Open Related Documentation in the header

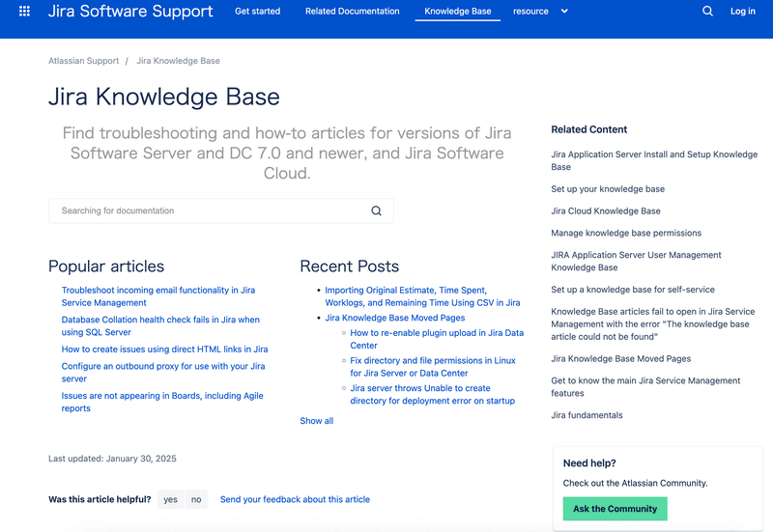[x=352, y=11]
